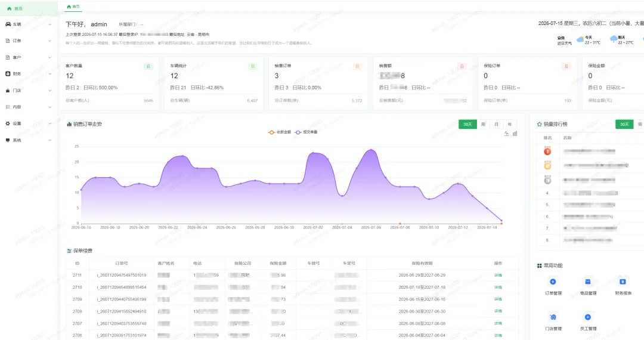Click the 设置 gear icon in sidebar
Screen dimensions: 644x340
pos(7,123)
